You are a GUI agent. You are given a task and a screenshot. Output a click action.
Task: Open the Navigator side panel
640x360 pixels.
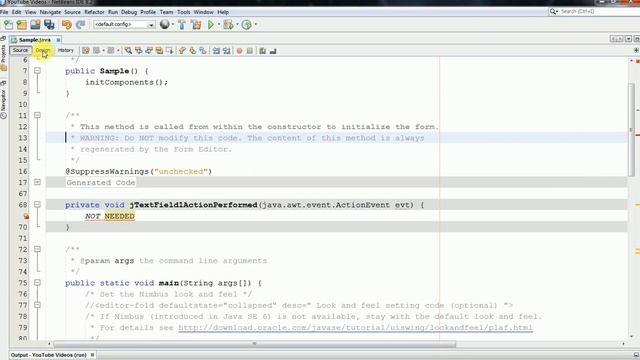[x=3, y=100]
